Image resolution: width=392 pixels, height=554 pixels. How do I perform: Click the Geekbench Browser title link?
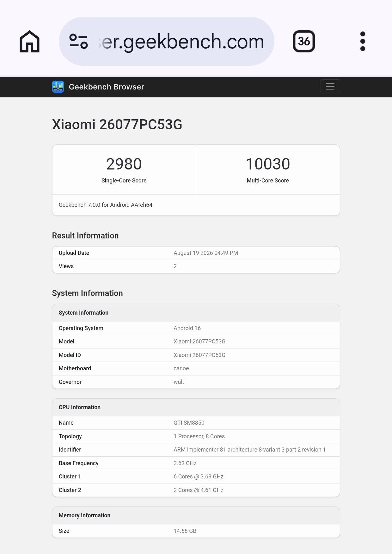pyautogui.click(x=106, y=87)
